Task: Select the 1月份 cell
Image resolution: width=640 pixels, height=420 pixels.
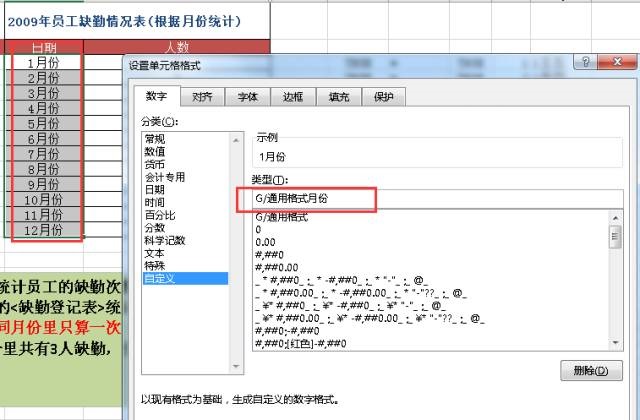Action: pos(44,62)
